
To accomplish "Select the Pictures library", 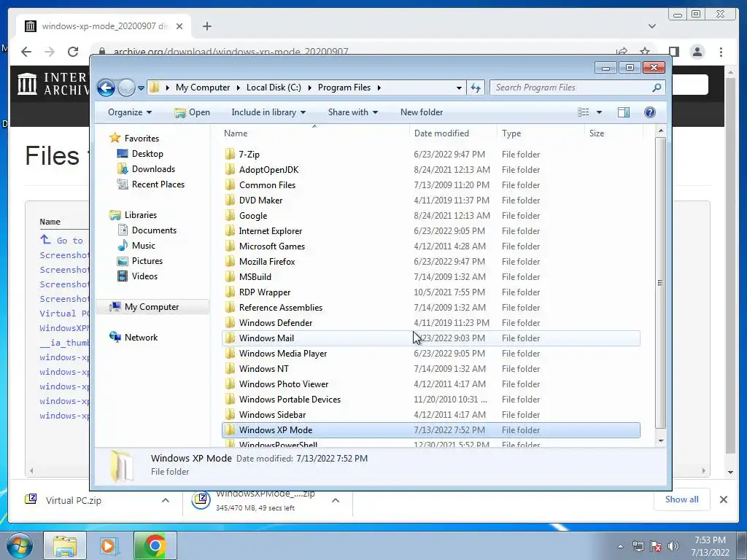I will pos(147,261).
